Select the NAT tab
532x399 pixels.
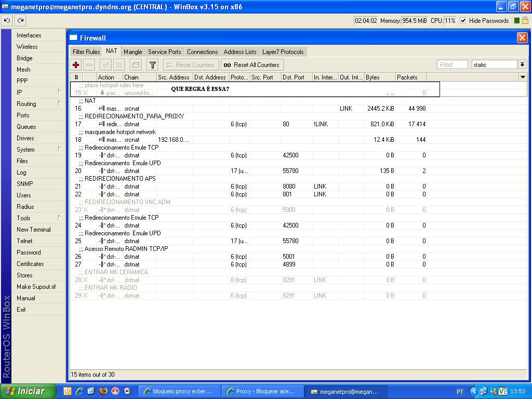(x=111, y=51)
